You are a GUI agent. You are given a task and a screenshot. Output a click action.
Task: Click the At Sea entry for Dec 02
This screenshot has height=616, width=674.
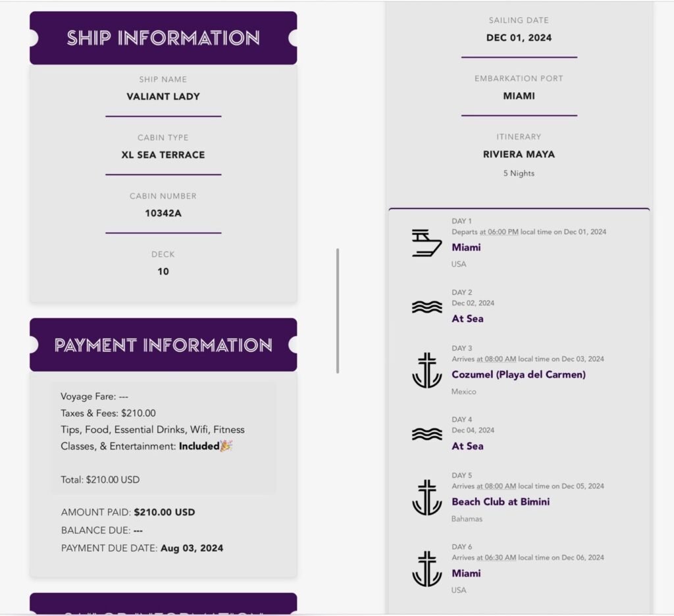click(467, 319)
